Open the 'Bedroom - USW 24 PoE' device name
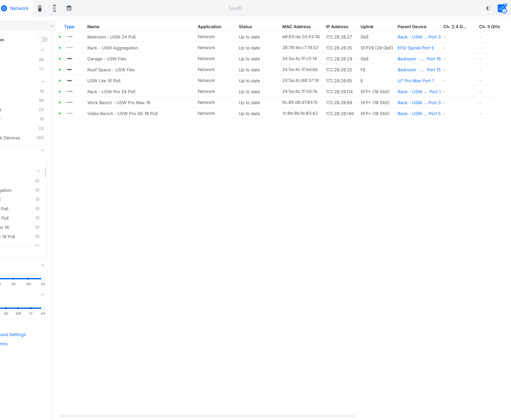This screenshot has height=420, width=511. (x=111, y=37)
